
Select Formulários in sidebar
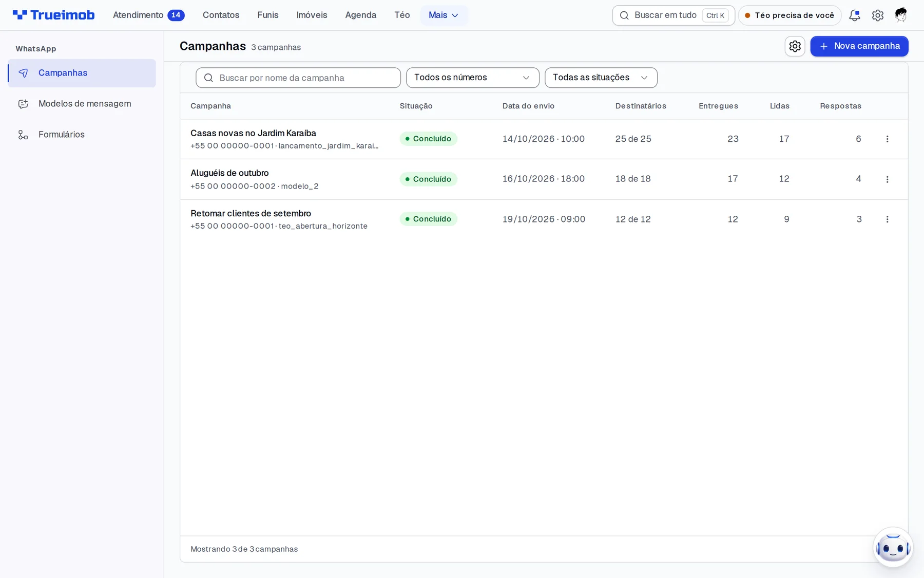click(82, 135)
